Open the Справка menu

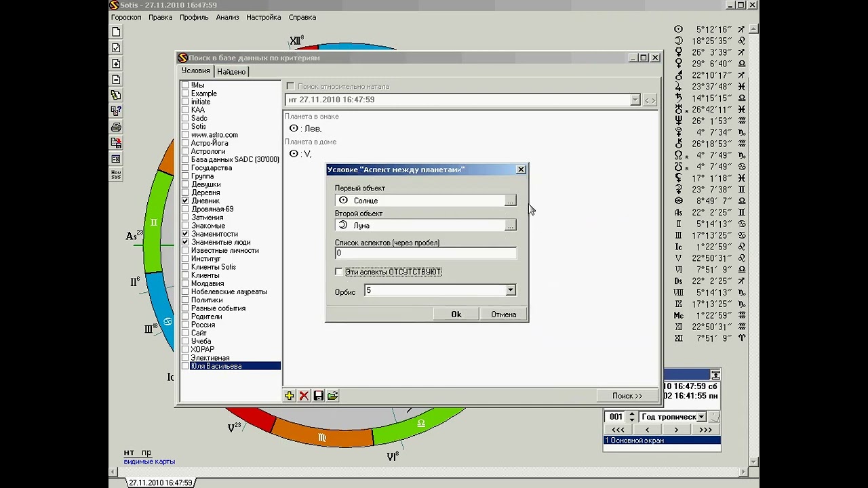[302, 17]
